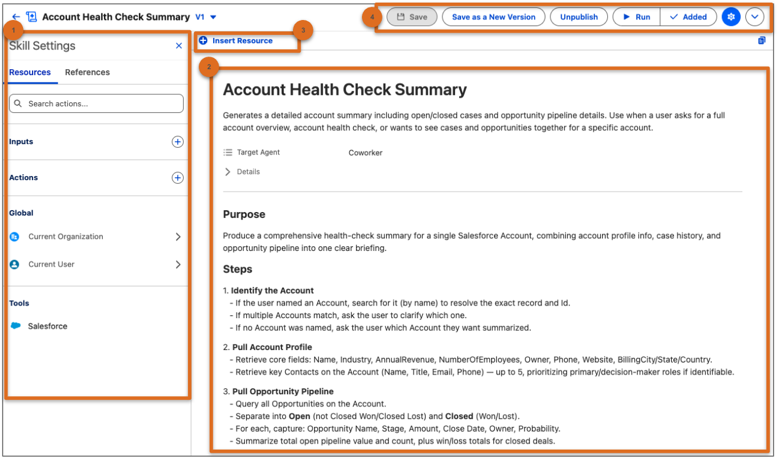Click the Current User avatar icon
The width and height of the screenshot is (778, 460).
click(15, 264)
